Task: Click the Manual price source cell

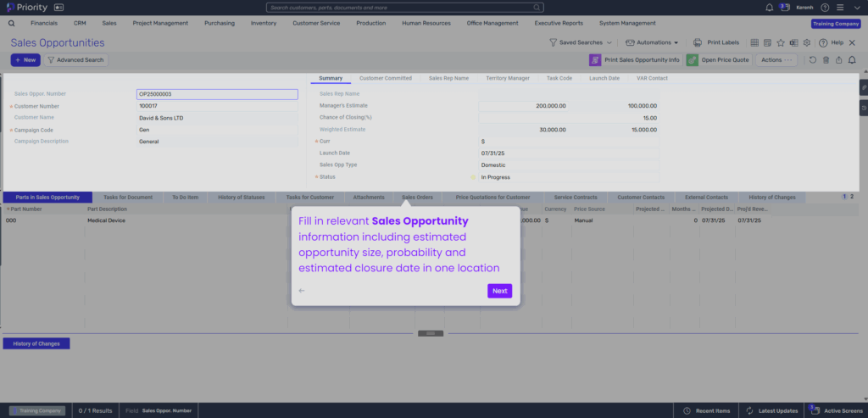Action: click(x=603, y=220)
